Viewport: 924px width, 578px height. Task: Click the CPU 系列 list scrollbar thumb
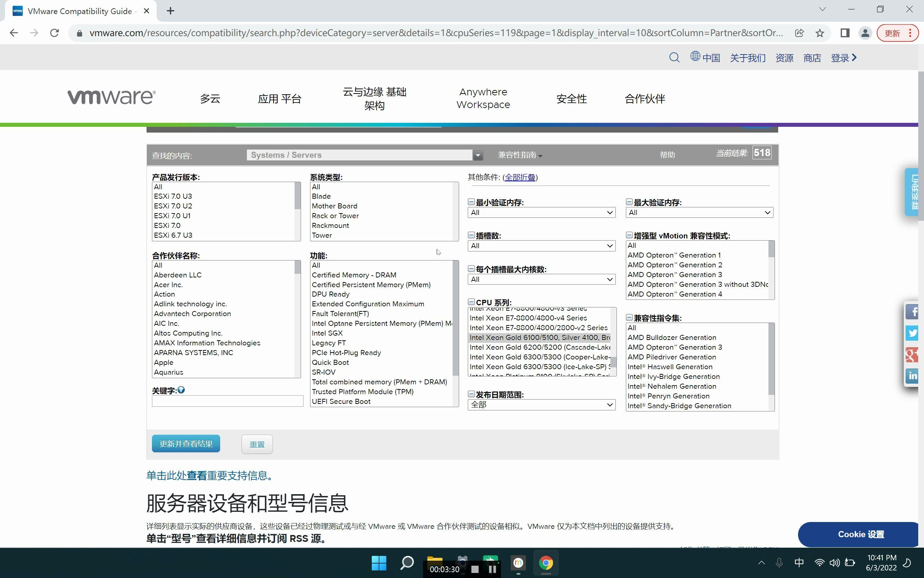pos(613,362)
